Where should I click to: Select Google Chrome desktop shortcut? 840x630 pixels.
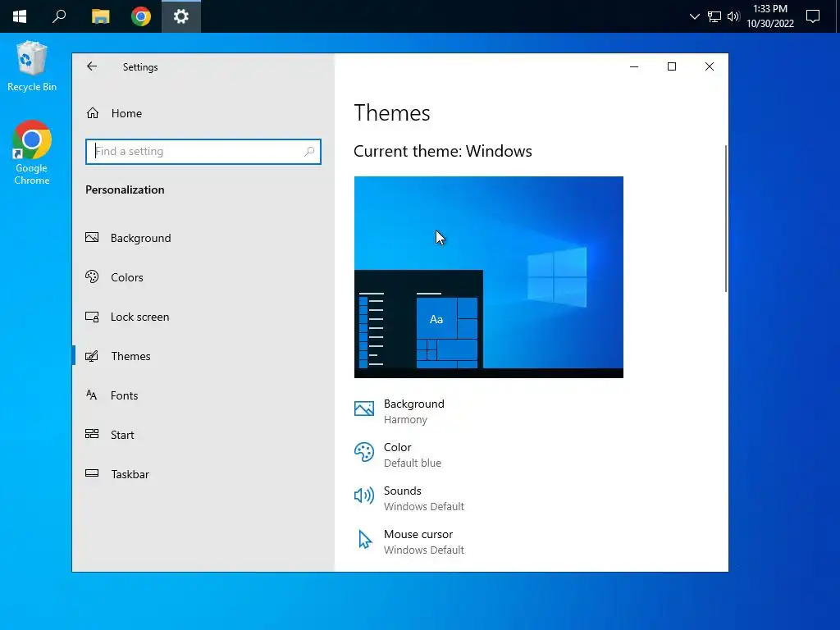(x=32, y=153)
